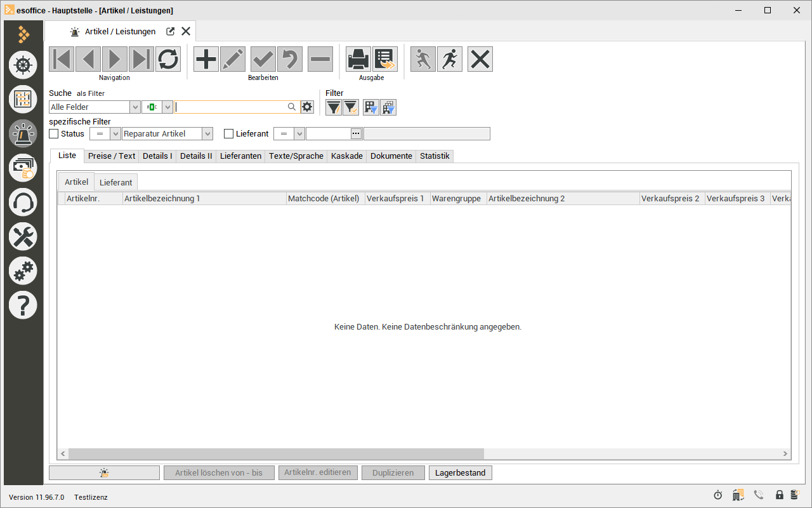Open the Dokumente tab

pyautogui.click(x=391, y=156)
